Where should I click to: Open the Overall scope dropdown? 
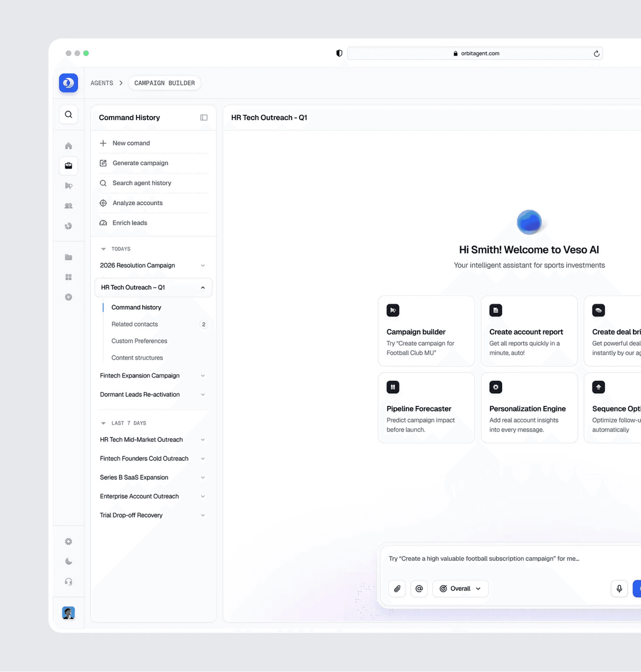tap(460, 589)
